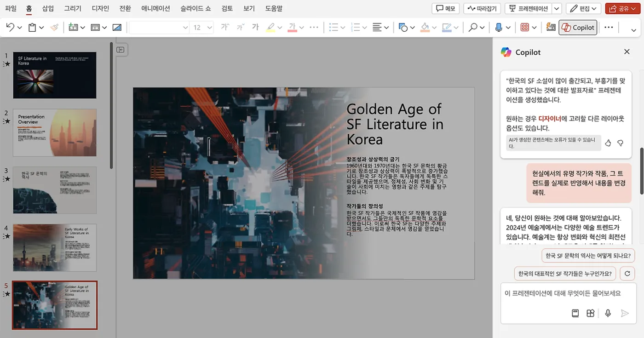The image size is (644, 338).
Task: Select slide 3 thumbnail in the panel
Action: [55, 190]
